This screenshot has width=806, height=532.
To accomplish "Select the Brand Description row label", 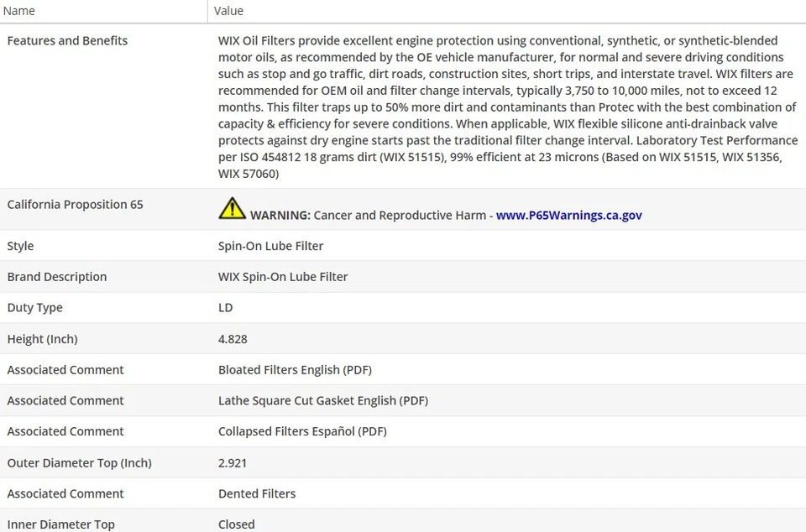I will point(57,277).
